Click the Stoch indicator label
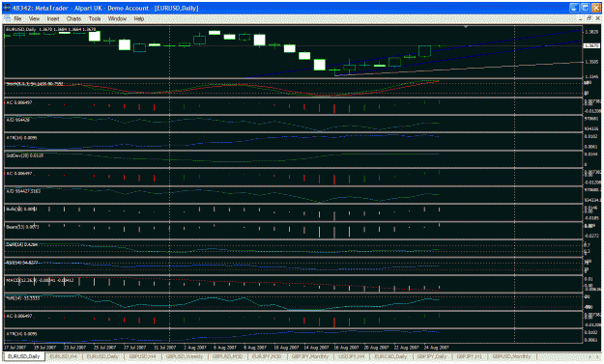This screenshot has width=604, height=364. (35, 83)
